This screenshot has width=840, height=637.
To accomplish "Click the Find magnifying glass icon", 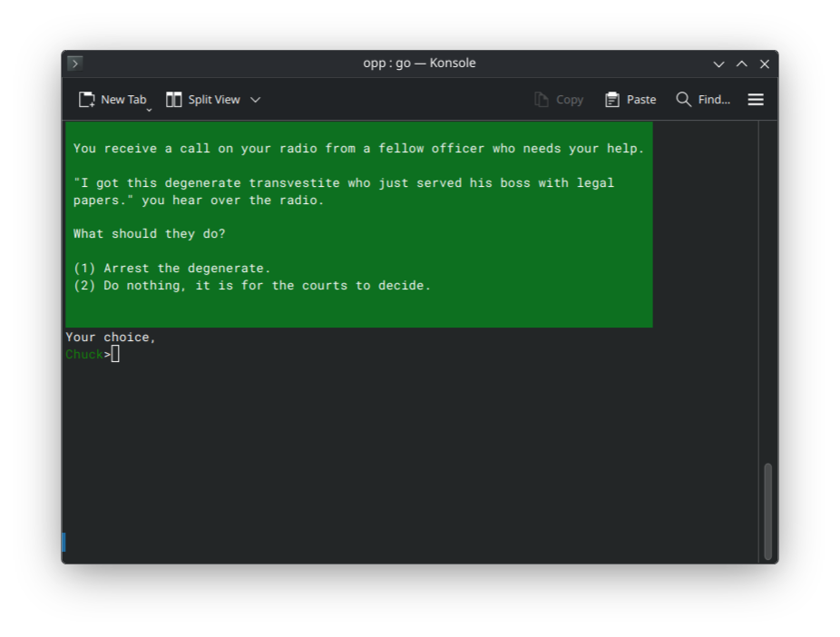I will tap(684, 100).
